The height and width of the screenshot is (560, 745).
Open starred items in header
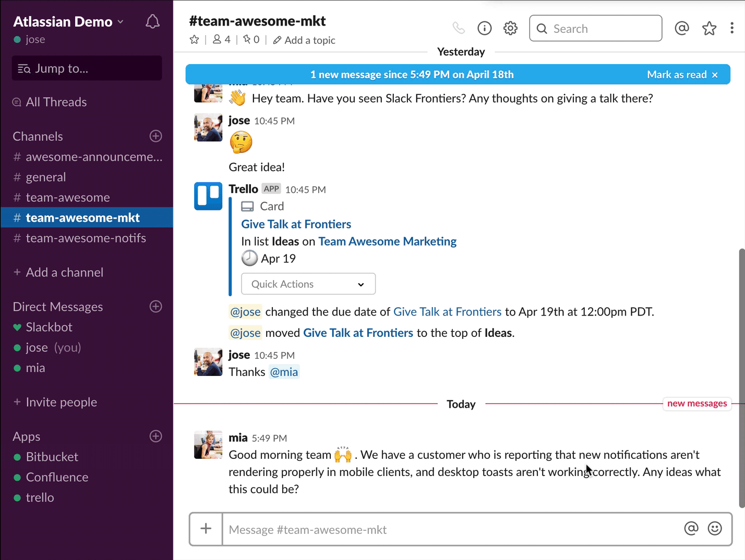709,28
